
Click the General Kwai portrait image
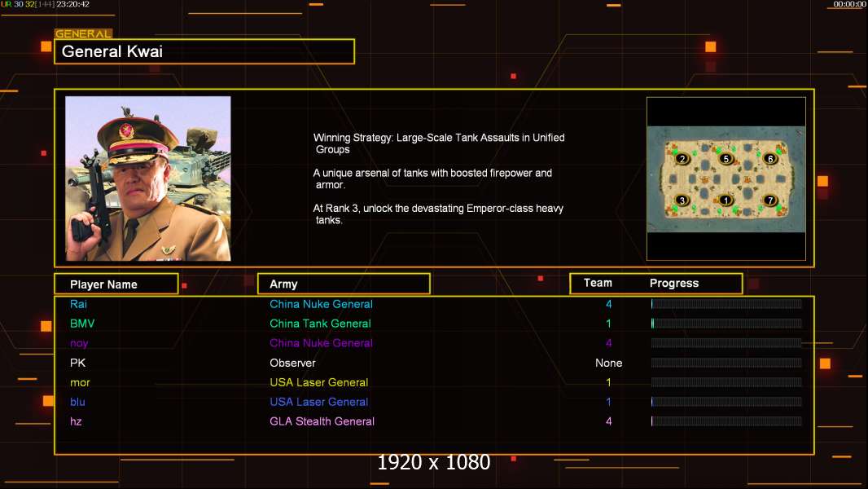point(148,178)
